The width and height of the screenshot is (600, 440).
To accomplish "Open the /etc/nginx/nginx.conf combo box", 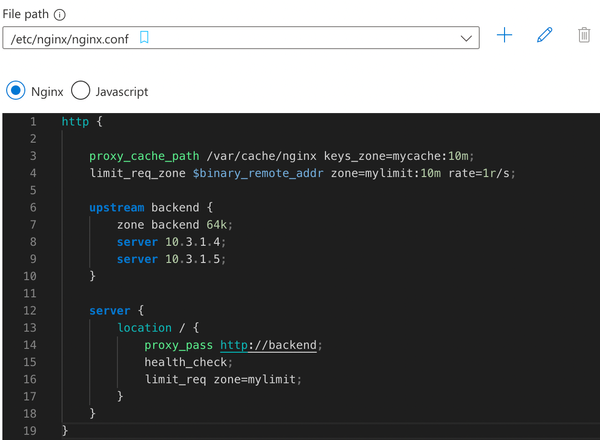I will (x=241, y=37).
